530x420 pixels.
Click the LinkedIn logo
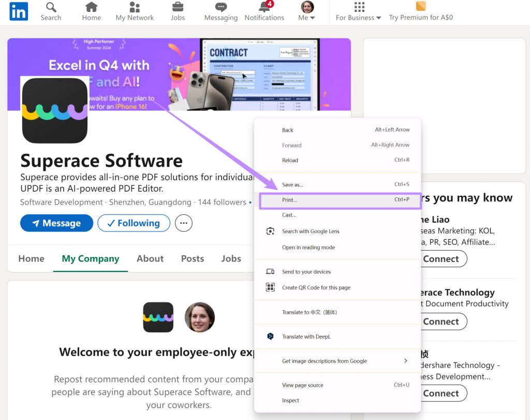[18, 11]
